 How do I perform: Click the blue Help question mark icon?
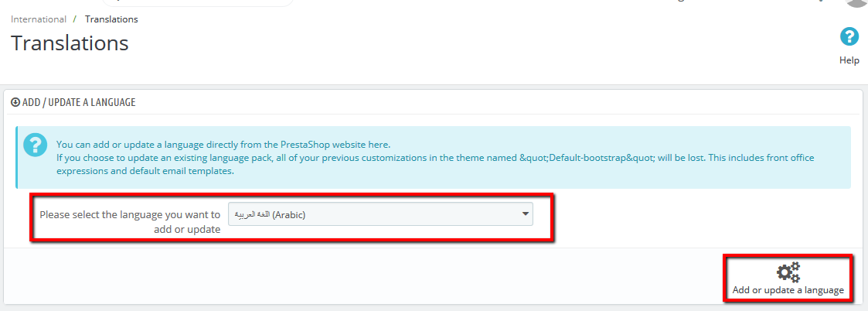point(849,36)
